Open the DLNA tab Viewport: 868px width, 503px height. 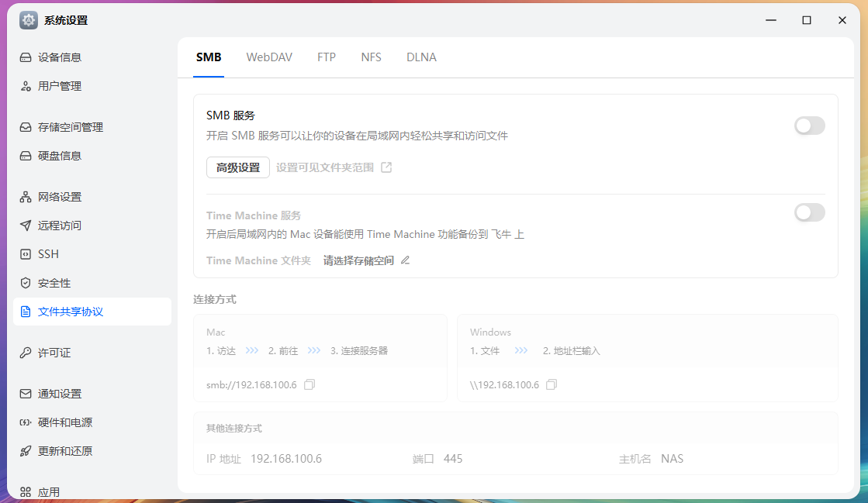click(x=421, y=57)
